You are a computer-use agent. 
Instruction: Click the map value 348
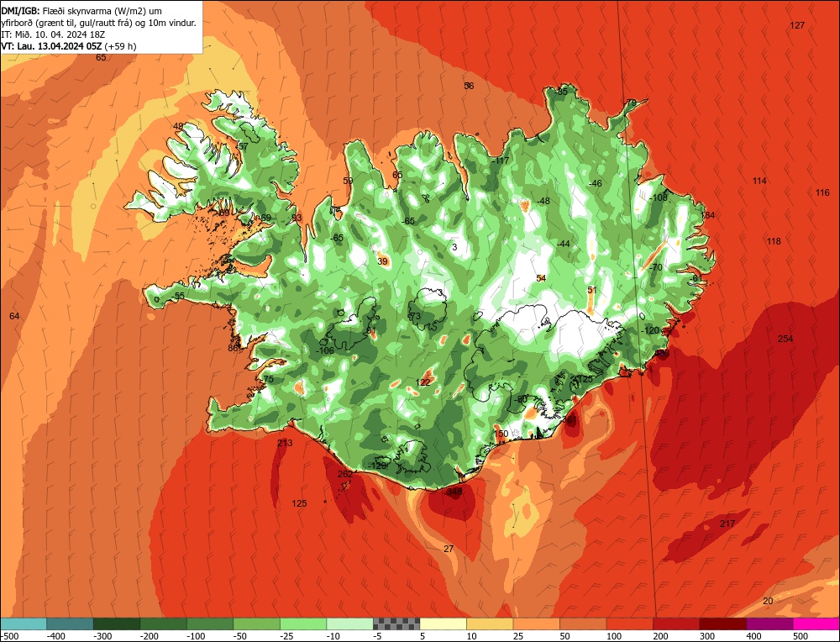454,492
